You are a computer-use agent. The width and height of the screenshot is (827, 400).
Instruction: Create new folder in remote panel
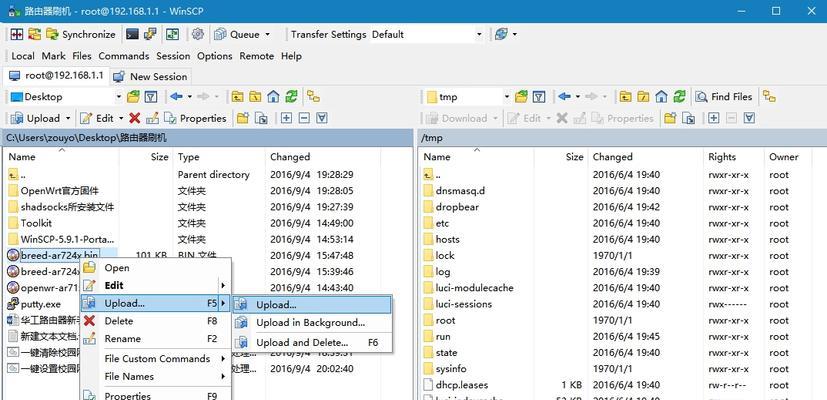(x=670, y=118)
